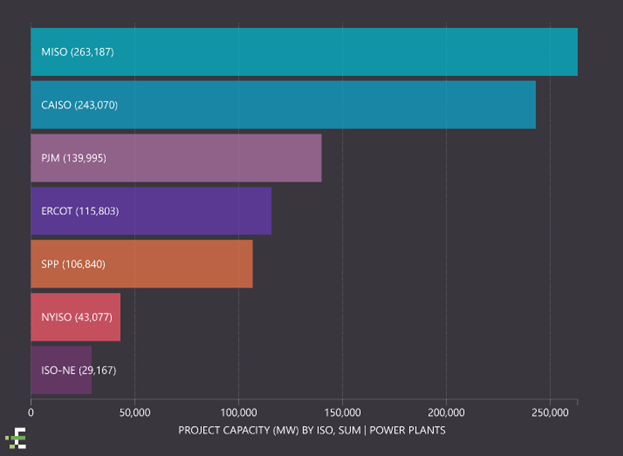Select the teal MISO bar
Image resolution: width=623 pixels, height=456 pixels.
303,51
